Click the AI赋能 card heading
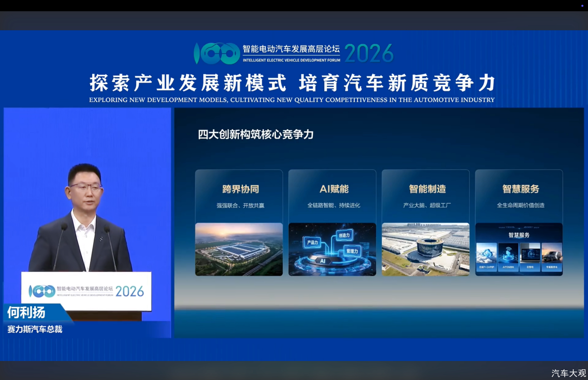This screenshot has width=588, height=380. point(334,189)
